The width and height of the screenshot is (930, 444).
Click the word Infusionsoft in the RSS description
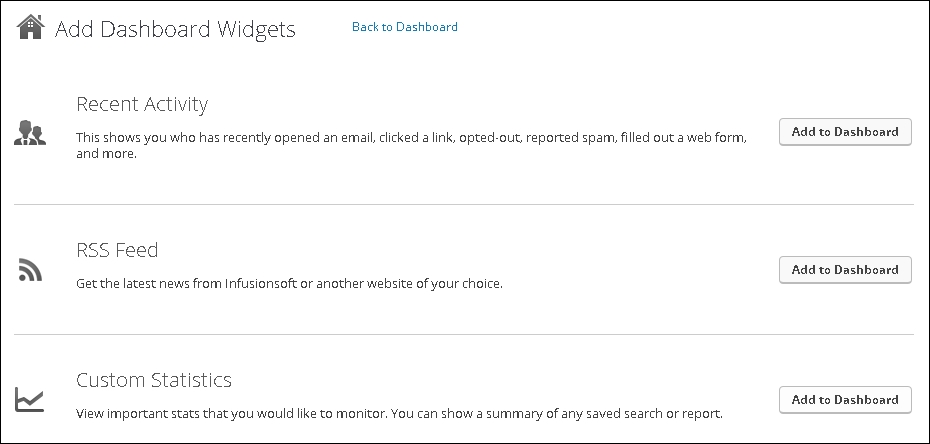263,283
